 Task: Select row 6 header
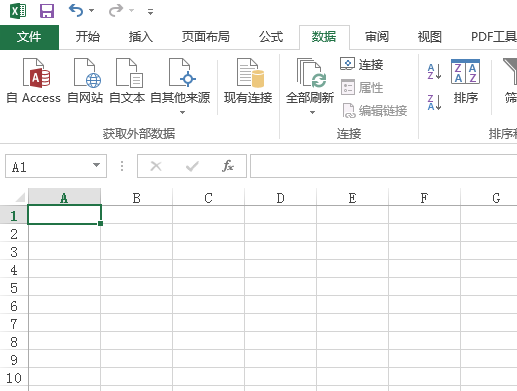14,305
